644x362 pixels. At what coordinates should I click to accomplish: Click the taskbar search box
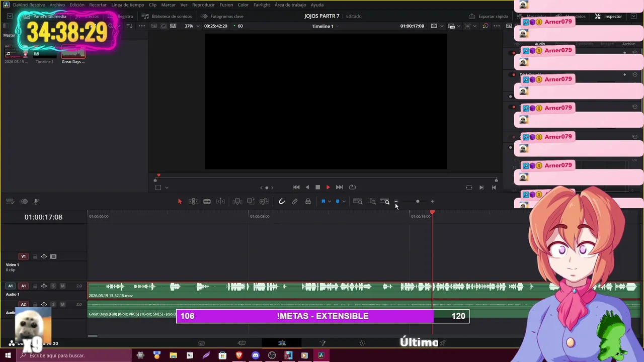tap(74, 355)
